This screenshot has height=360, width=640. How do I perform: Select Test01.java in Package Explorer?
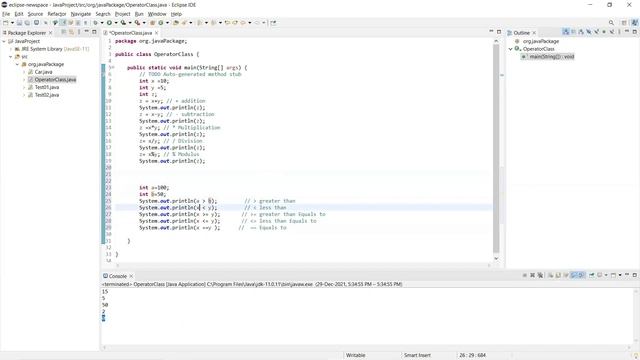click(x=47, y=87)
